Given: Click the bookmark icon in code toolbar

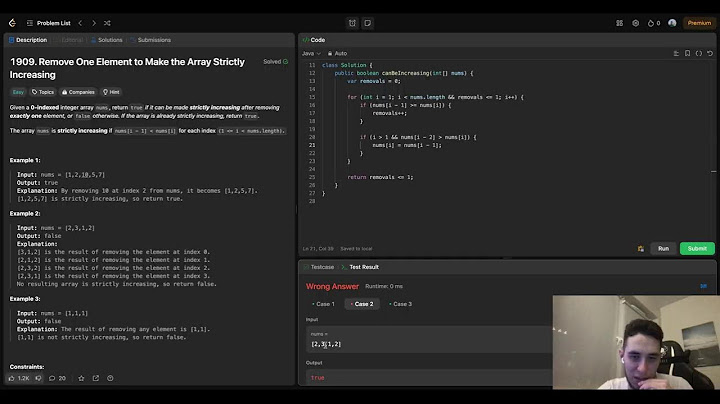Looking at the screenshot, I should click(687, 53).
